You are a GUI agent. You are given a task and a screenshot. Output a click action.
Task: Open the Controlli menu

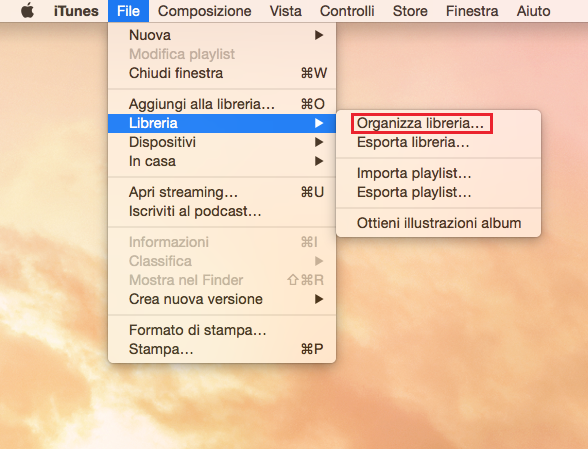coord(347,11)
